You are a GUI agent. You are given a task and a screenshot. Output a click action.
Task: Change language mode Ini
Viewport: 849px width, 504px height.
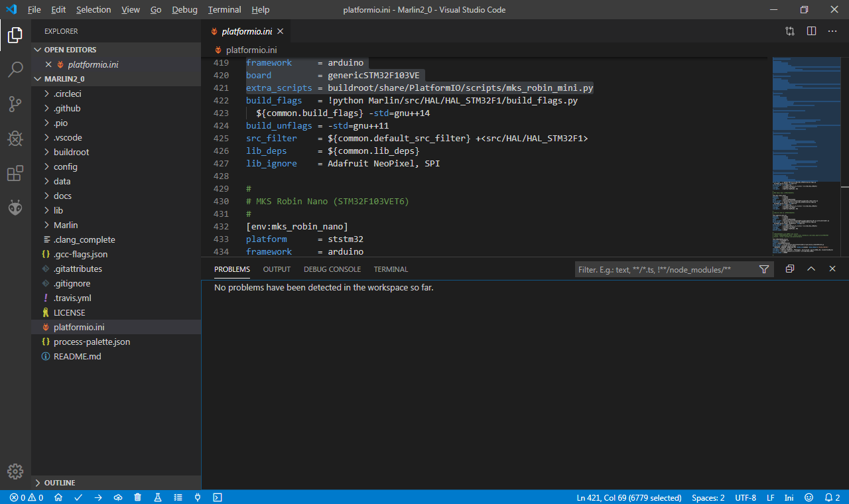pyautogui.click(x=789, y=497)
